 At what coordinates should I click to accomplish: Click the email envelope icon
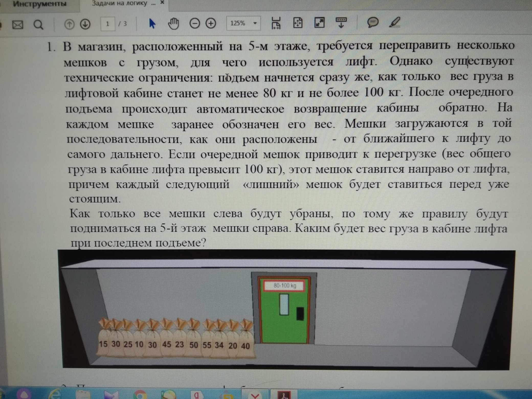(x=18, y=25)
